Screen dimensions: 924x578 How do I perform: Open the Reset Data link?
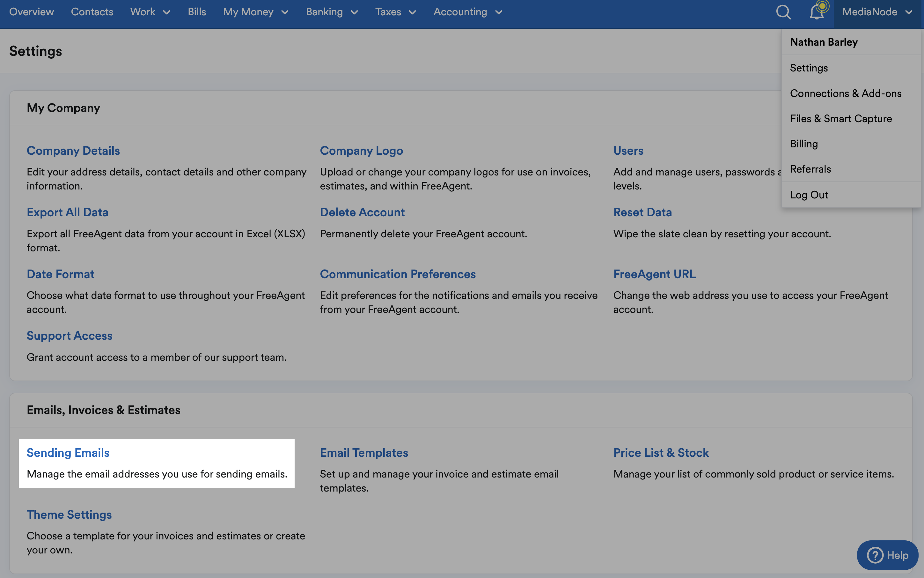click(642, 212)
